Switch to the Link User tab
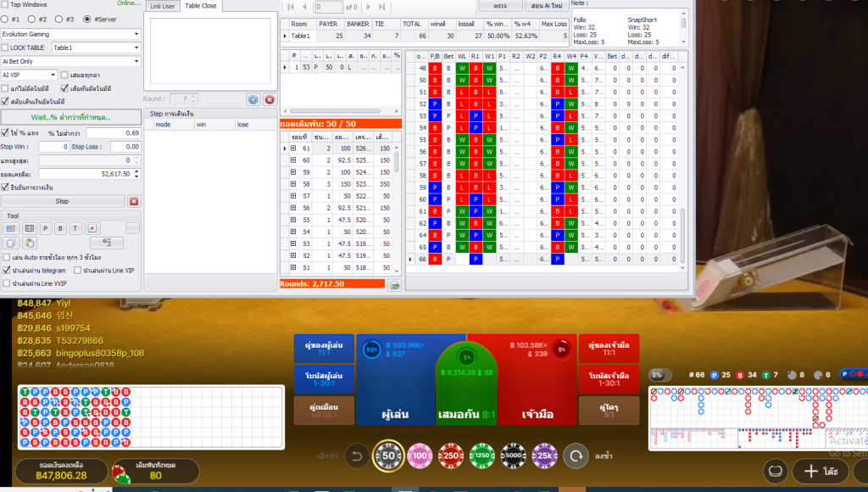This screenshot has width=868, height=492. (x=162, y=6)
